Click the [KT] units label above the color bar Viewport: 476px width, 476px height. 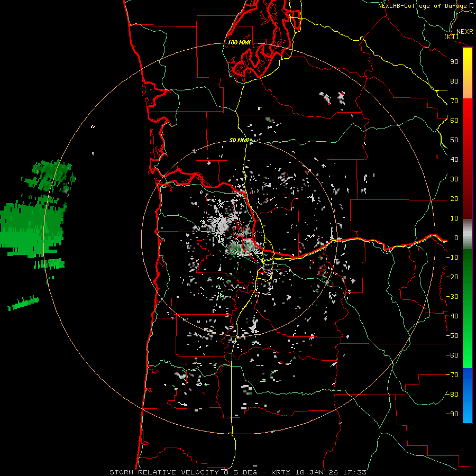point(452,37)
